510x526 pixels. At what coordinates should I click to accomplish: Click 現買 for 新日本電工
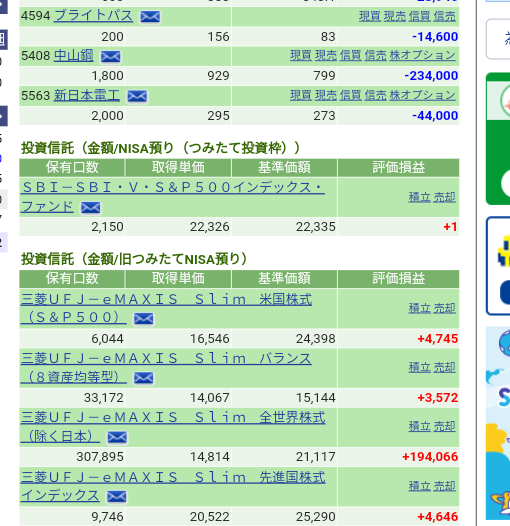point(301,95)
